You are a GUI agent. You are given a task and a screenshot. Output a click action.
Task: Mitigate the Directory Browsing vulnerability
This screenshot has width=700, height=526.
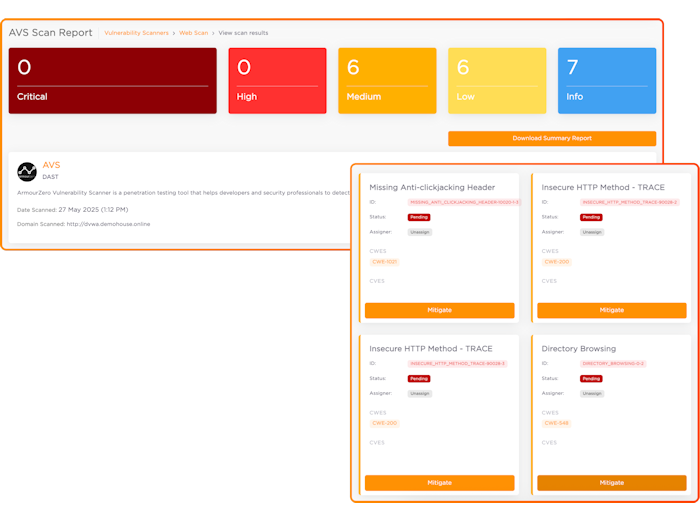click(x=612, y=483)
